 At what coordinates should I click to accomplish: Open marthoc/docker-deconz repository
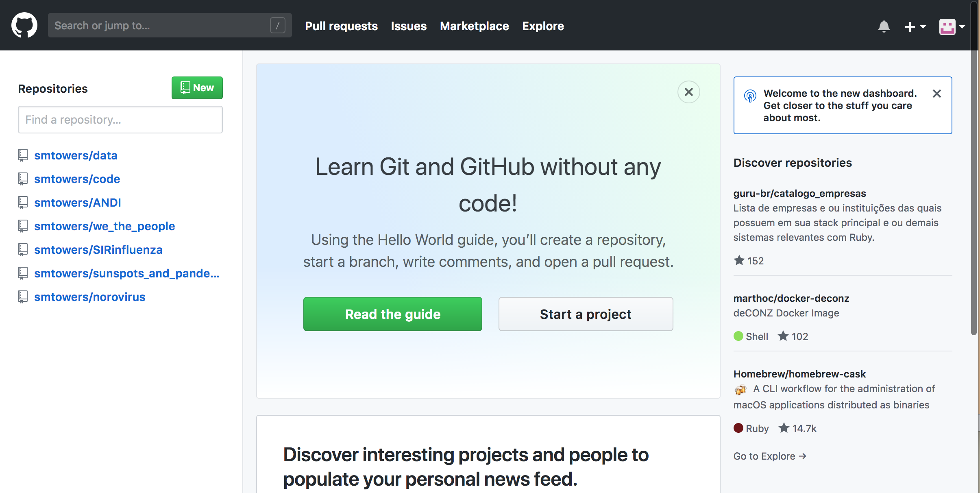[791, 298]
